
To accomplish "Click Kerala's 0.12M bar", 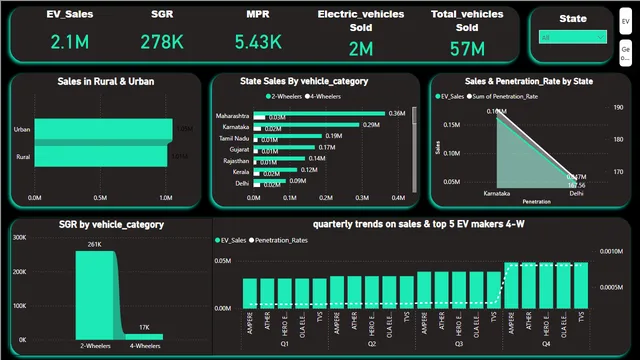I will pos(275,170).
